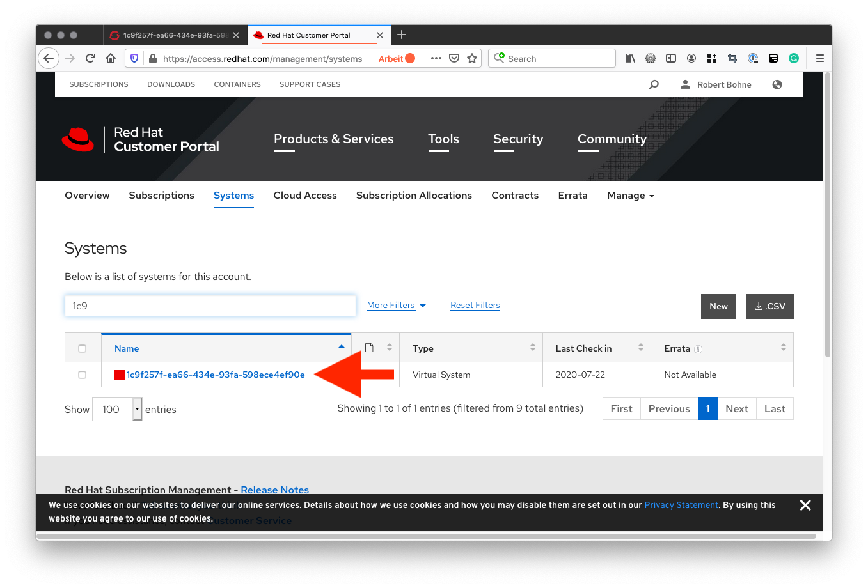Click the Errata info icon
Screen dimensions: 868x588
pos(698,349)
